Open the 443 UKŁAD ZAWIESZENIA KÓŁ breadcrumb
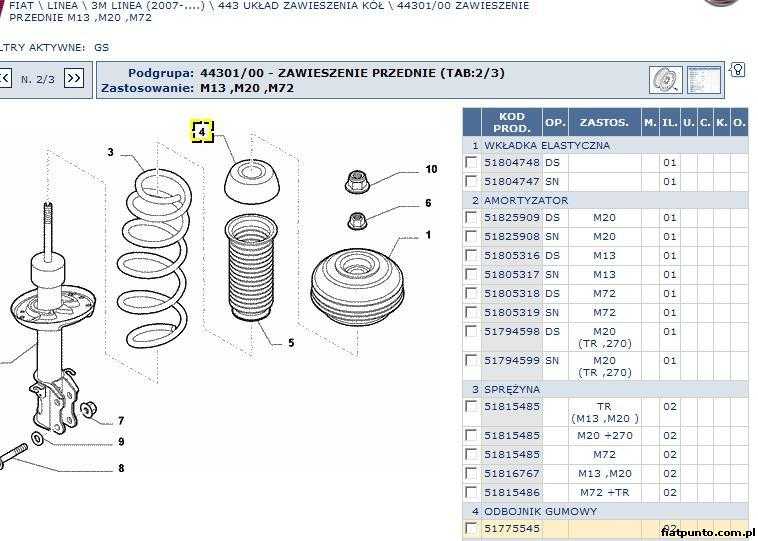 click(301, 6)
